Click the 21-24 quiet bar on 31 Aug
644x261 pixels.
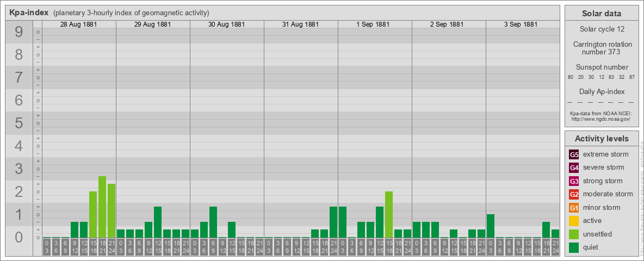point(333,222)
